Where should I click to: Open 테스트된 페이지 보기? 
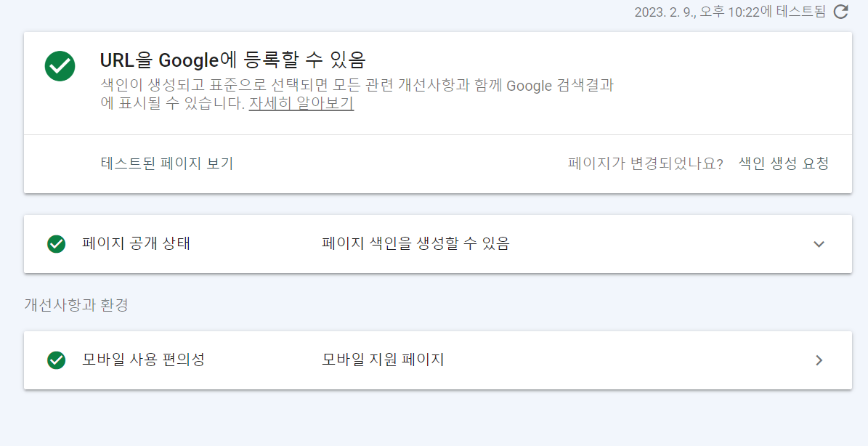tap(166, 164)
